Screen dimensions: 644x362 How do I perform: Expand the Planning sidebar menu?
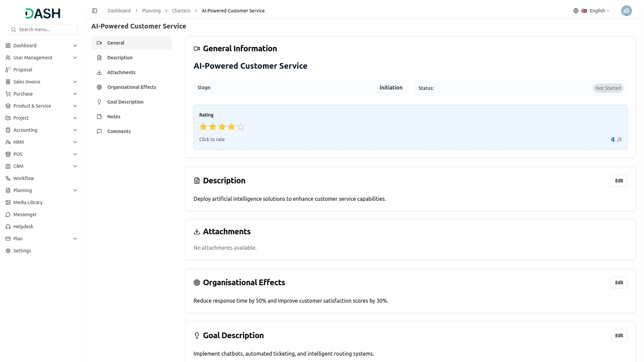pos(75,190)
